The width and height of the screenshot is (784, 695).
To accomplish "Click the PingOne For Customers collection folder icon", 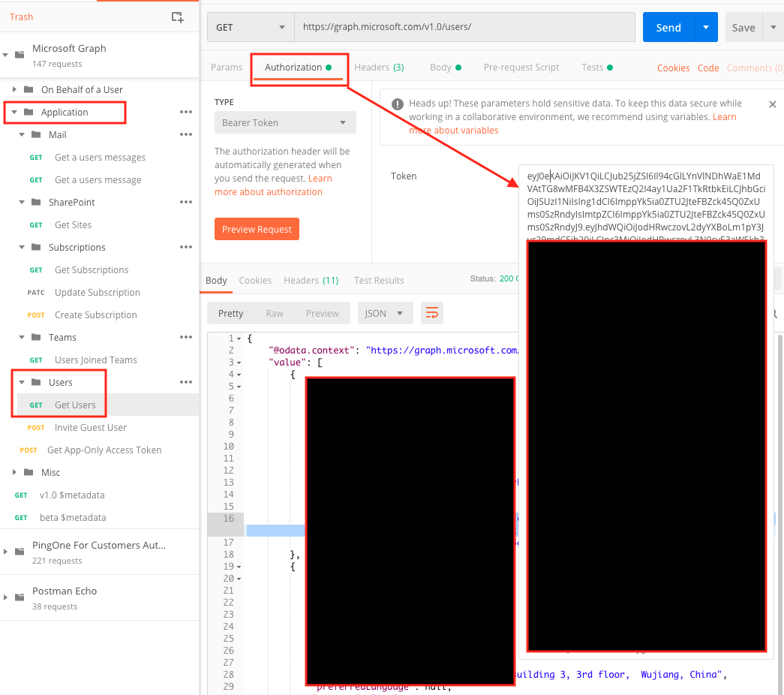I will 20,552.
